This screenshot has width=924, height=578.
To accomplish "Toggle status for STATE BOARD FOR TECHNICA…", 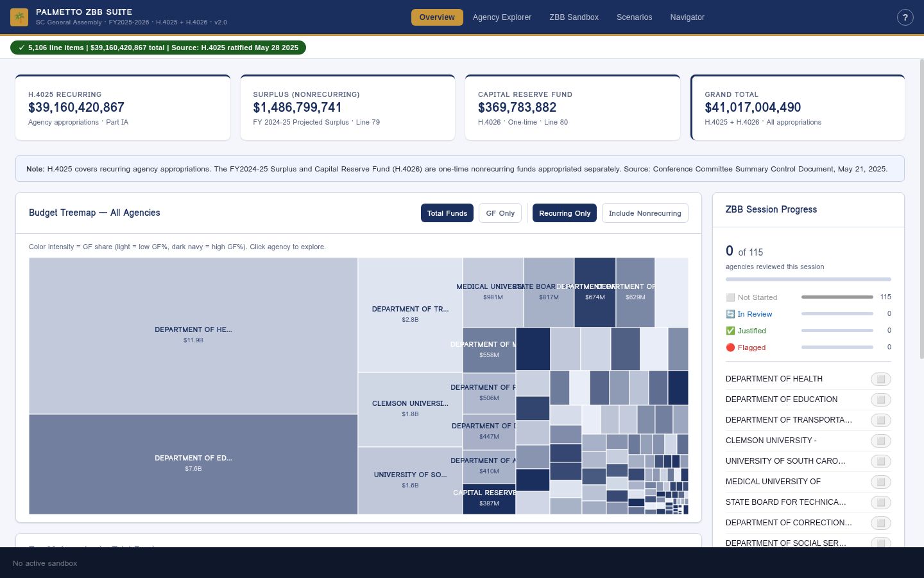I will pos(881,502).
